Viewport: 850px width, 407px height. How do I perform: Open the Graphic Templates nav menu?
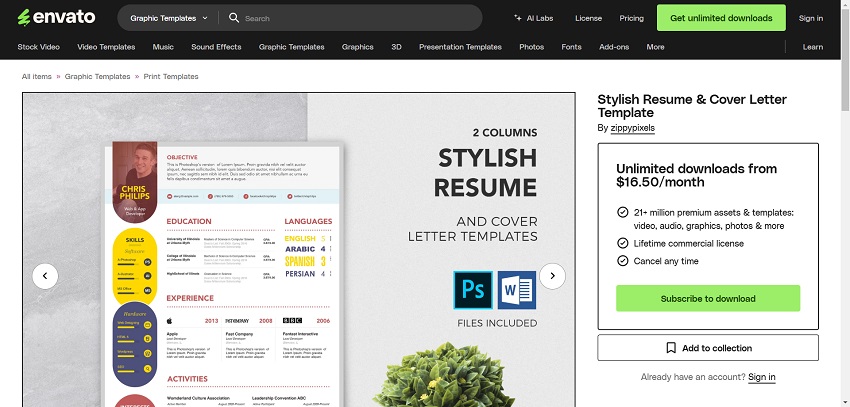tap(292, 47)
